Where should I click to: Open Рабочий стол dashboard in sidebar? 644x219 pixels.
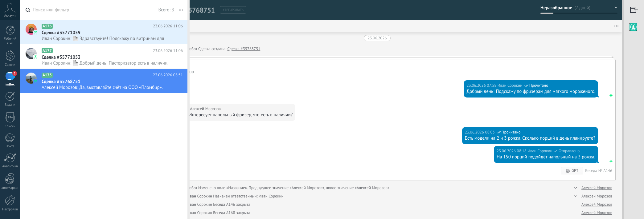10,35
